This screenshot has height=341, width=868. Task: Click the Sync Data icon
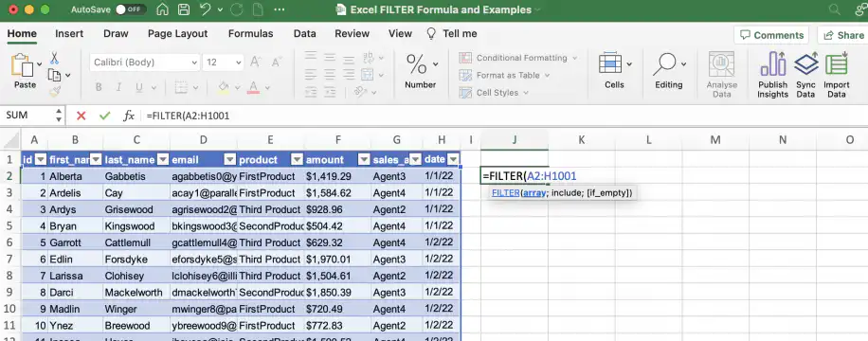pyautogui.click(x=806, y=63)
